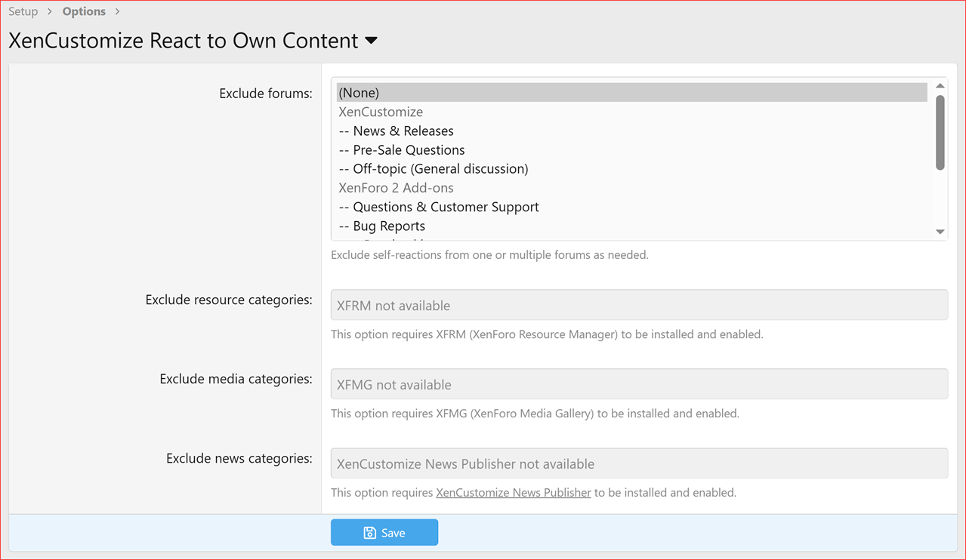Click the floppy disk icon on Save
The image size is (966, 560).
[369, 533]
